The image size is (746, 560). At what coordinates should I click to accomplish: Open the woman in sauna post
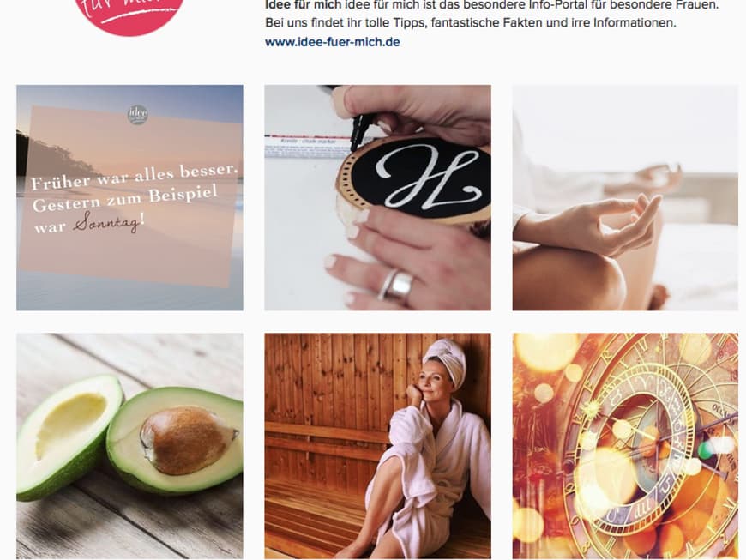(378, 446)
